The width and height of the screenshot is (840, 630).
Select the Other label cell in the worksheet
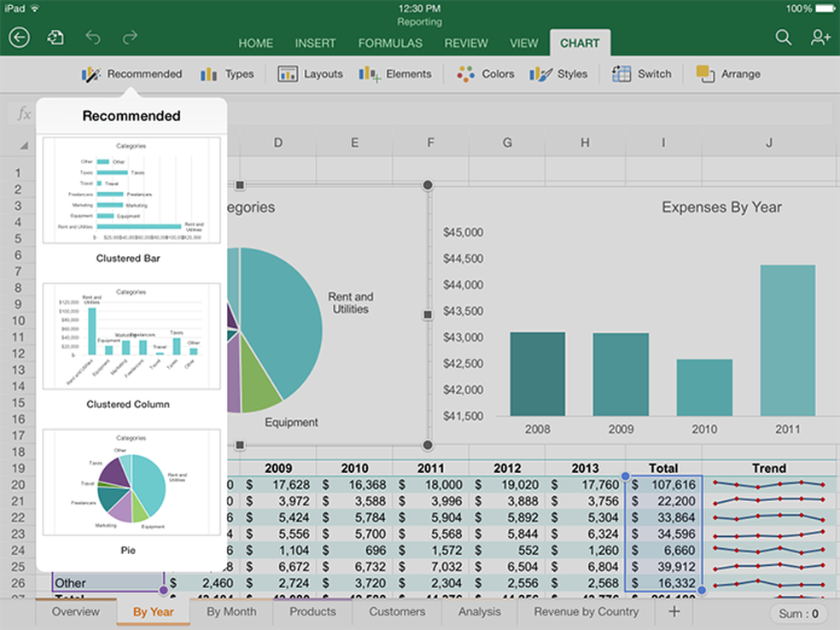click(x=102, y=582)
